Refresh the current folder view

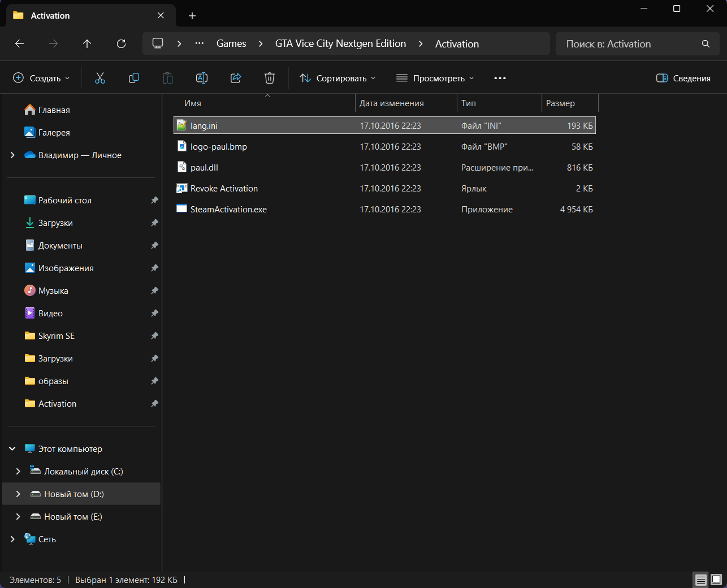(121, 43)
